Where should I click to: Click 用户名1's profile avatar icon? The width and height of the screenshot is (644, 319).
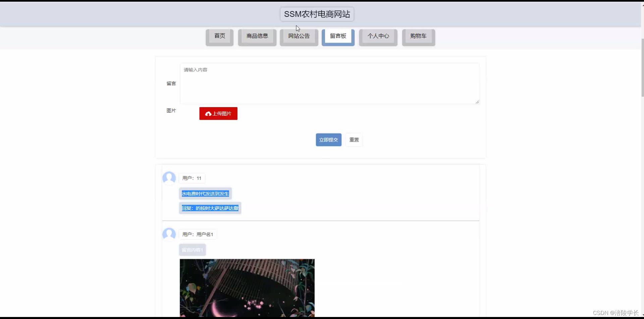(x=169, y=234)
